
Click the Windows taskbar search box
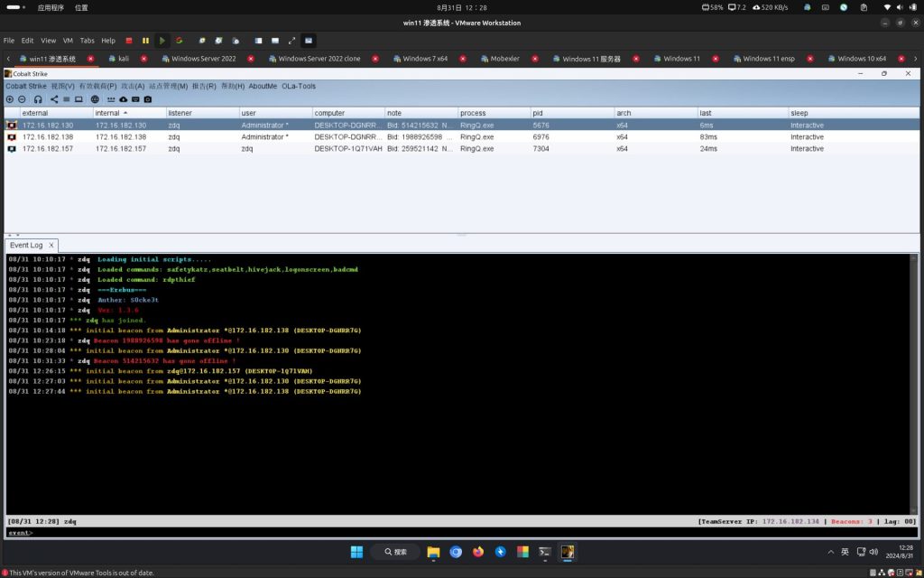[x=395, y=552]
